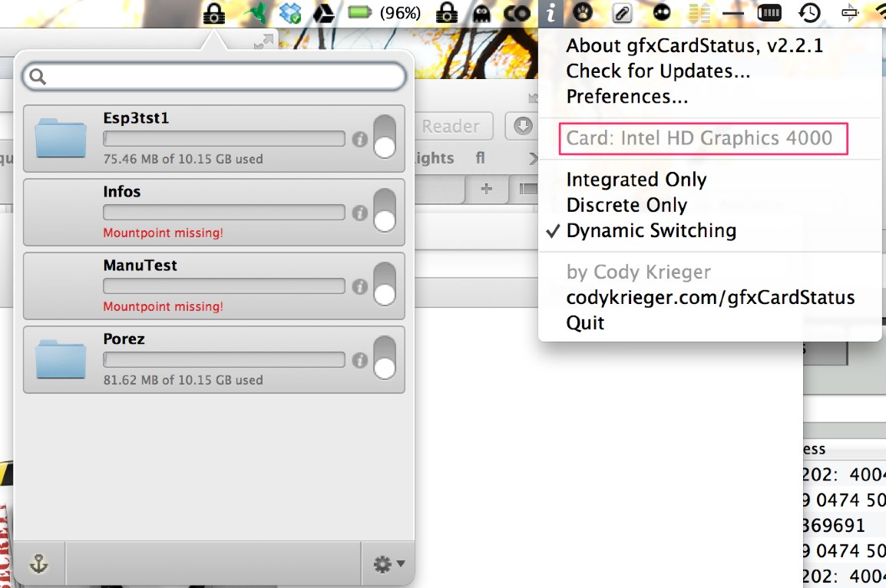Toggle the Esp3tst1 mount switch
Image resolution: width=886 pixels, height=588 pixels.
tap(385, 136)
